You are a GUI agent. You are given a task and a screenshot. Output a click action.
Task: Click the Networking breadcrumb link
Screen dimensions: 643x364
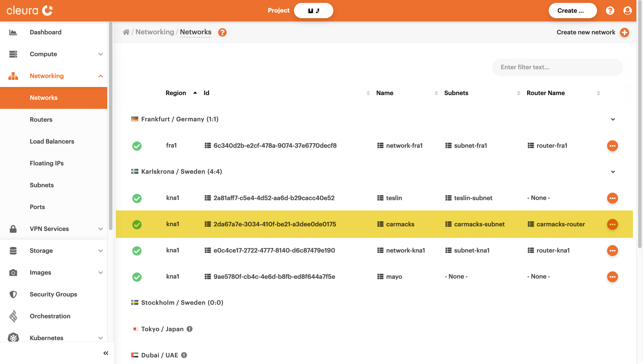pyautogui.click(x=155, y=32)
